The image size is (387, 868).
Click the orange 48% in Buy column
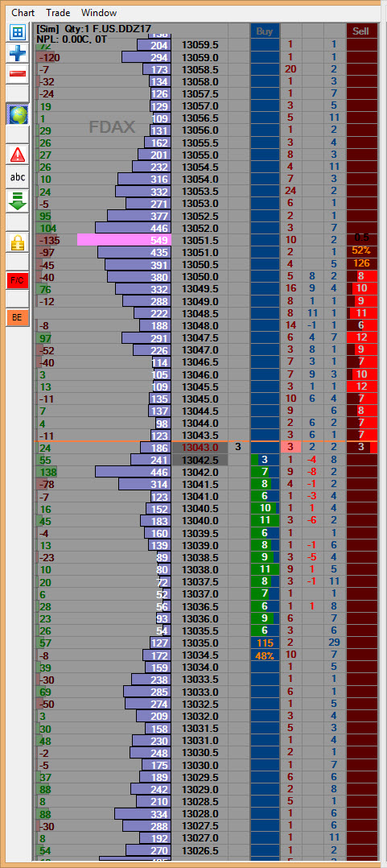[265, 655]
